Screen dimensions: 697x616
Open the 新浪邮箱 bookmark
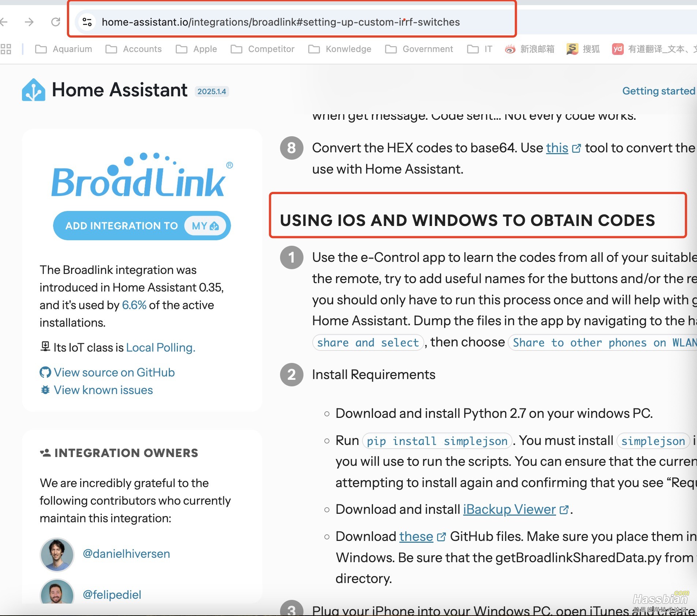[530, 49]
